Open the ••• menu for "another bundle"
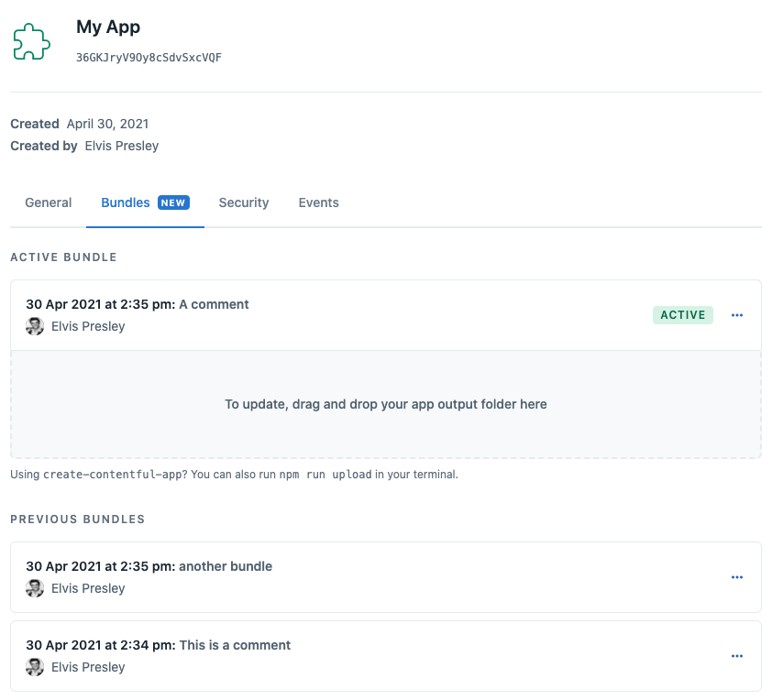The width and height of the screenshot is (772, 700). pyautogui.click(x=737, y=577)
